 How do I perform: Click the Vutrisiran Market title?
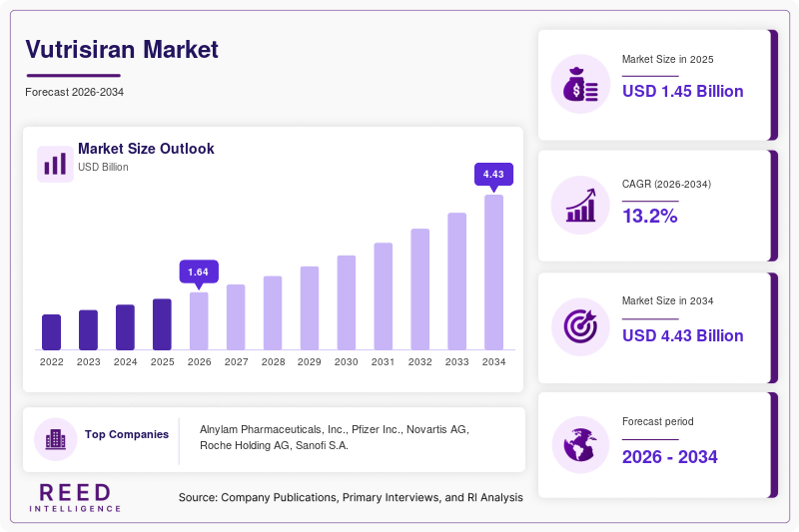122,50
